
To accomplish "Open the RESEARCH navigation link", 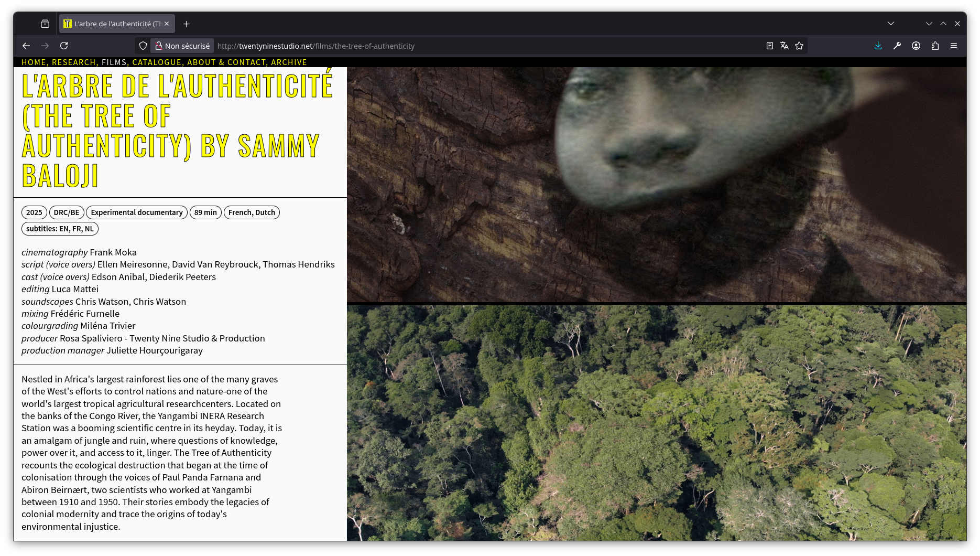I will 73,62.
